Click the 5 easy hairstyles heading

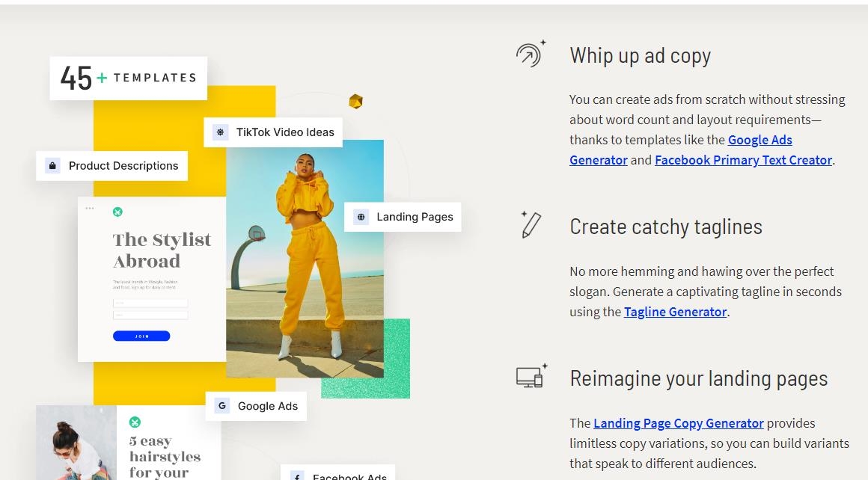165,457
